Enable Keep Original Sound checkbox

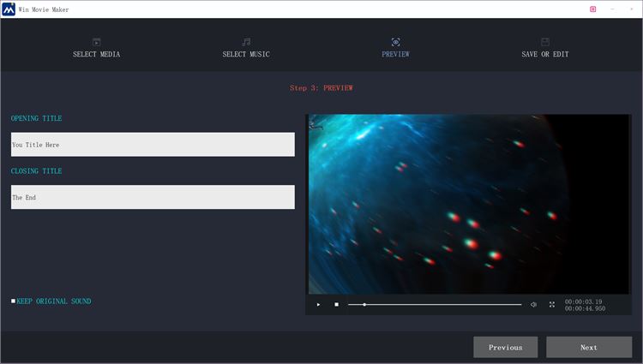click(13, 301)
